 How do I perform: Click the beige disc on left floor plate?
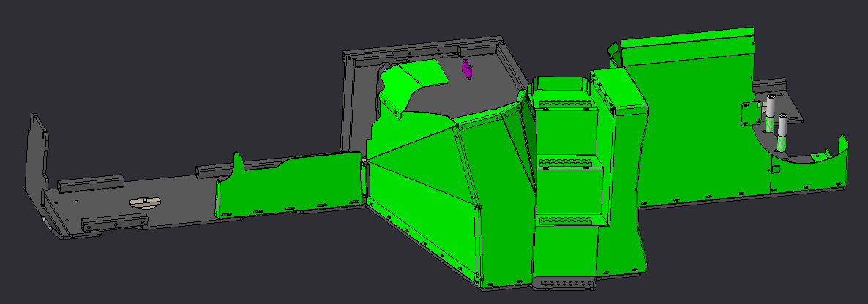(144, 202)
